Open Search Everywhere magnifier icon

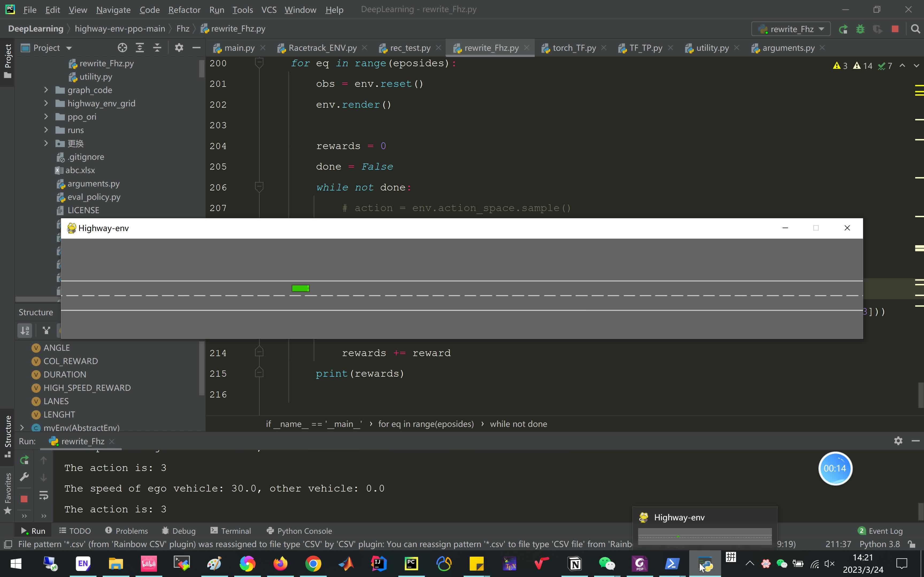(x=915, y=29)
